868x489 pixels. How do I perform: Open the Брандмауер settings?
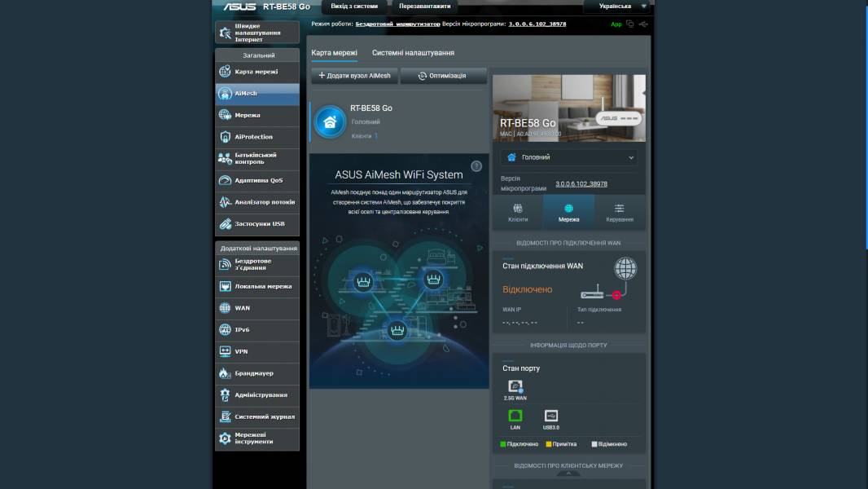[x=256, y=372]
